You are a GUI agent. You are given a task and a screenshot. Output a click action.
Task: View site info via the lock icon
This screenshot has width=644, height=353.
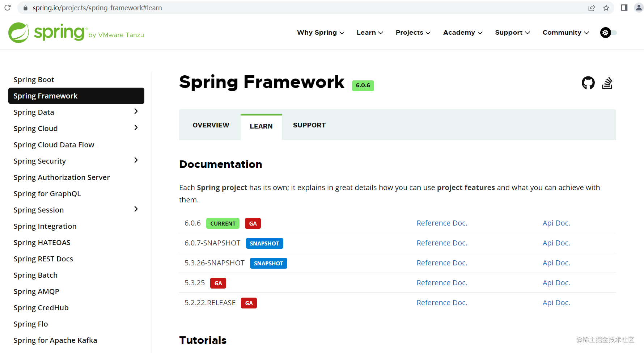pos(25,8)
